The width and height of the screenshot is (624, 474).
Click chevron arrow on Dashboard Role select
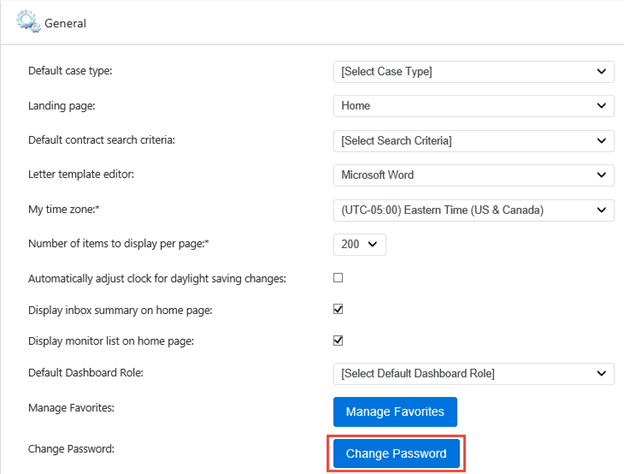tap(601, 374)
